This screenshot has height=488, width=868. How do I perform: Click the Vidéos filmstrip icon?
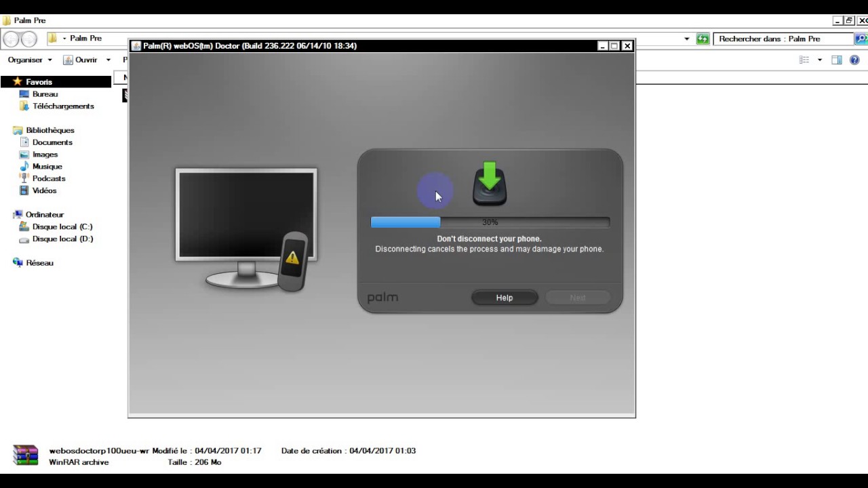tap(24, 190)
